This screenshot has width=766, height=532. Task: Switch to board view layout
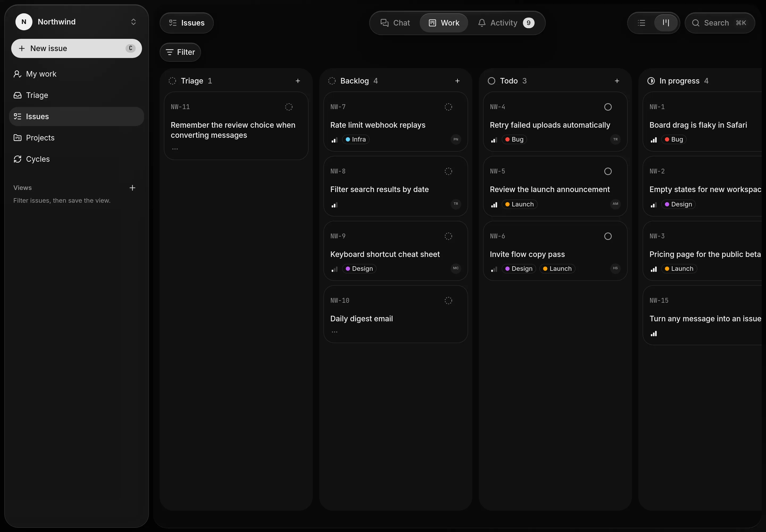point(666,23)
